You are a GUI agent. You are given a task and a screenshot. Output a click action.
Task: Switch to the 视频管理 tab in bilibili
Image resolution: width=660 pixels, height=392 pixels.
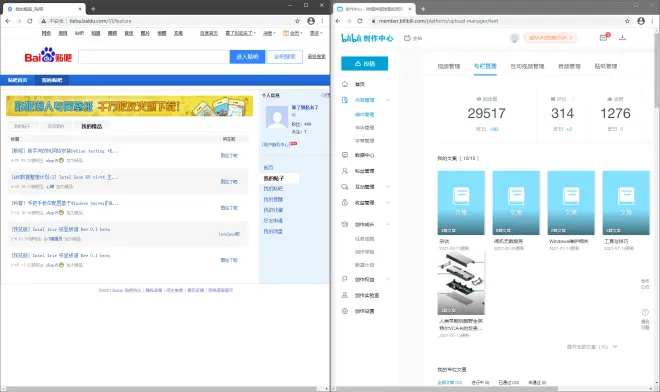[449, 66]
